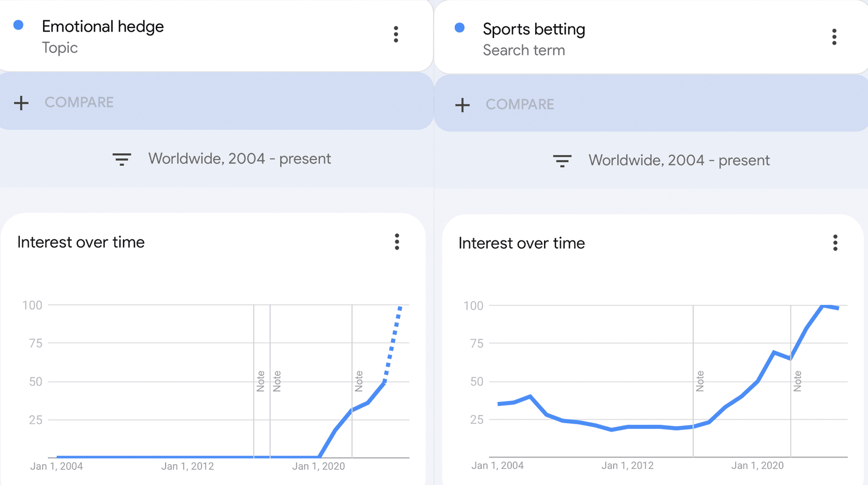Click the plus icon in the left Compare bar
Screen dimensions: 868x485
point(21,103)
